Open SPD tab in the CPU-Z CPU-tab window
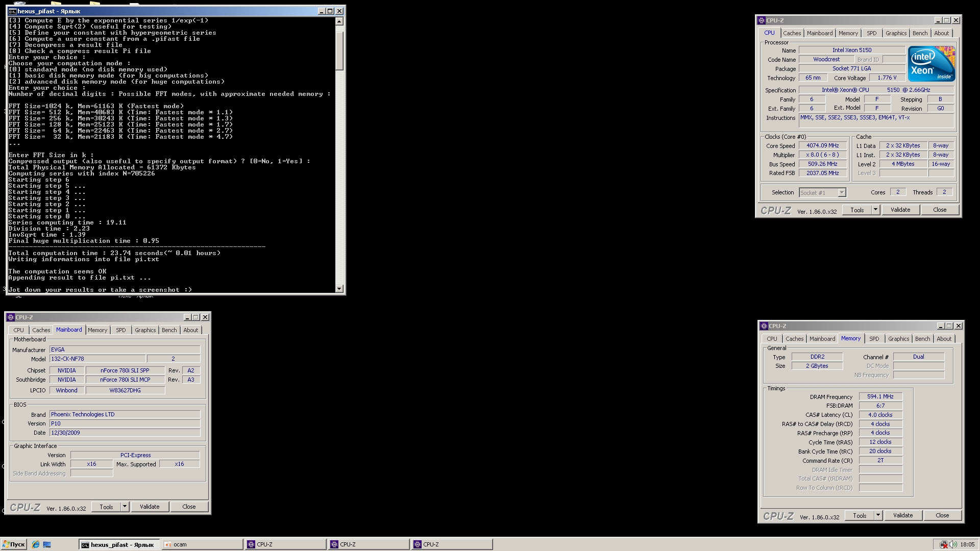 872,33
